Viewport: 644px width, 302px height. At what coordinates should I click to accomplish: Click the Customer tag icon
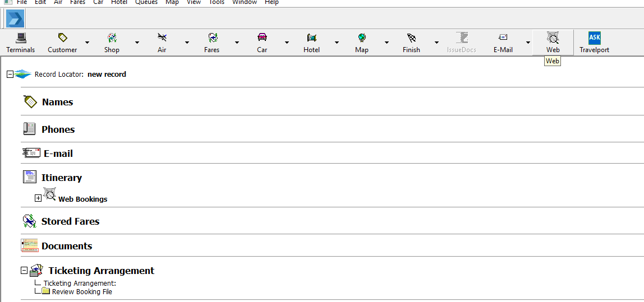(x=62, y=38)
